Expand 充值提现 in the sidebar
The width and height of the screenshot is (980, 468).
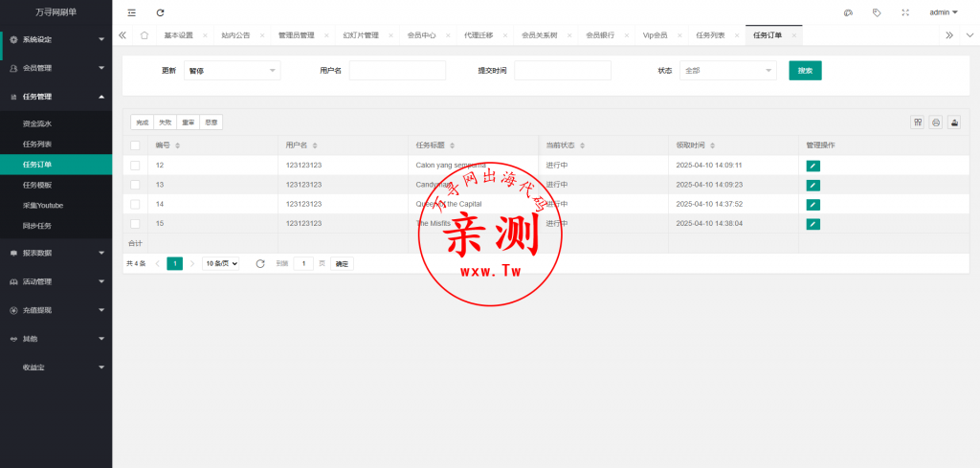pyautogui.click(x=56, y=310)
